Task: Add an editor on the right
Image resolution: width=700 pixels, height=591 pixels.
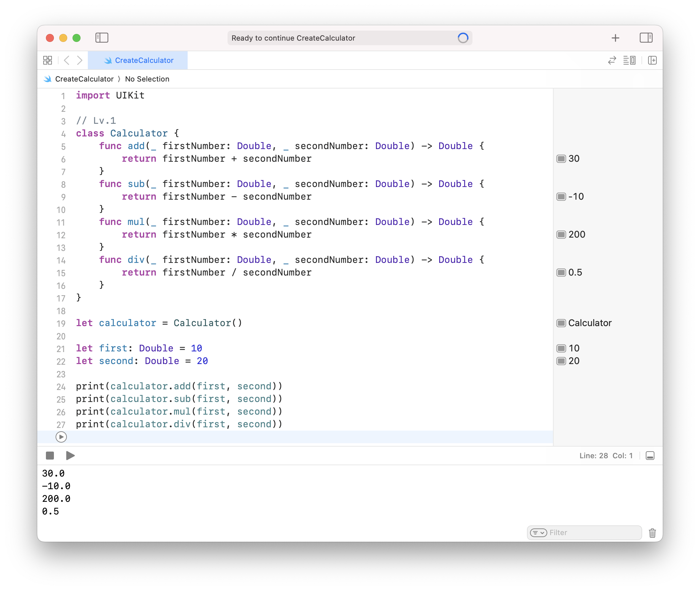Action: point(652,60)
